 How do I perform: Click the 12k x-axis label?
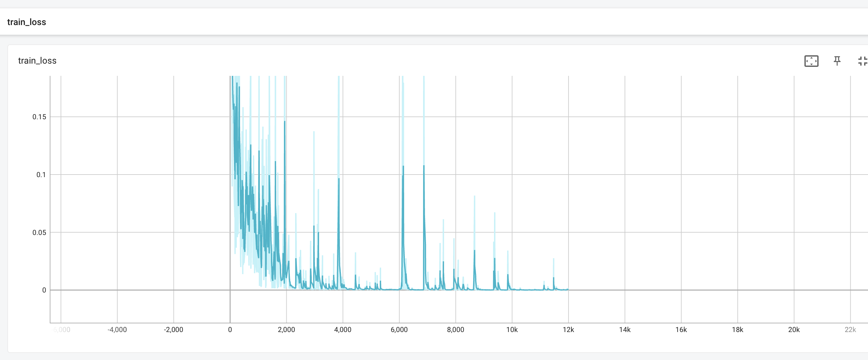568,330
